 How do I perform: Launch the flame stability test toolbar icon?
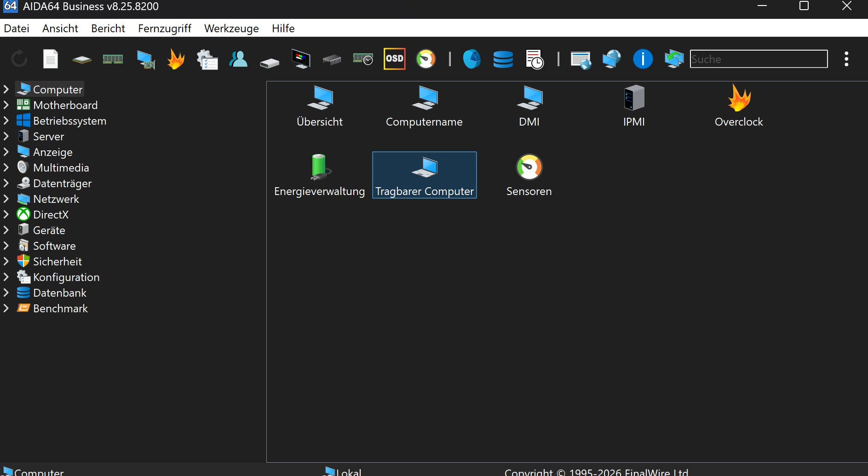coord(176,59)
